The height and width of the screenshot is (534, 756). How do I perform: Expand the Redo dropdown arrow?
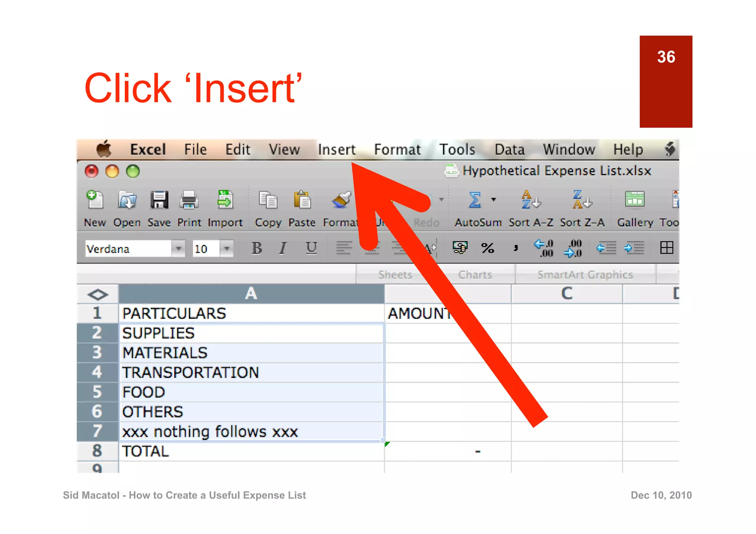[x=441, y=200]
